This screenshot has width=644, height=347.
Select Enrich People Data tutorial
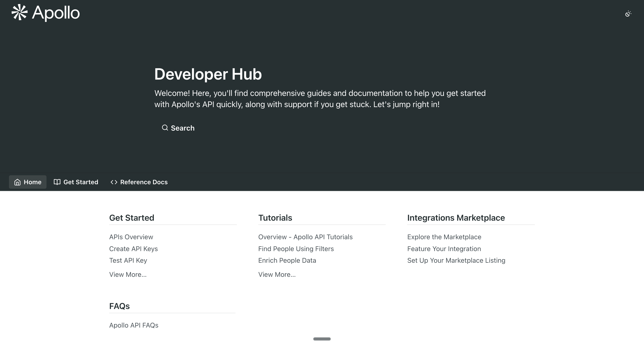[x=287, y=260]
